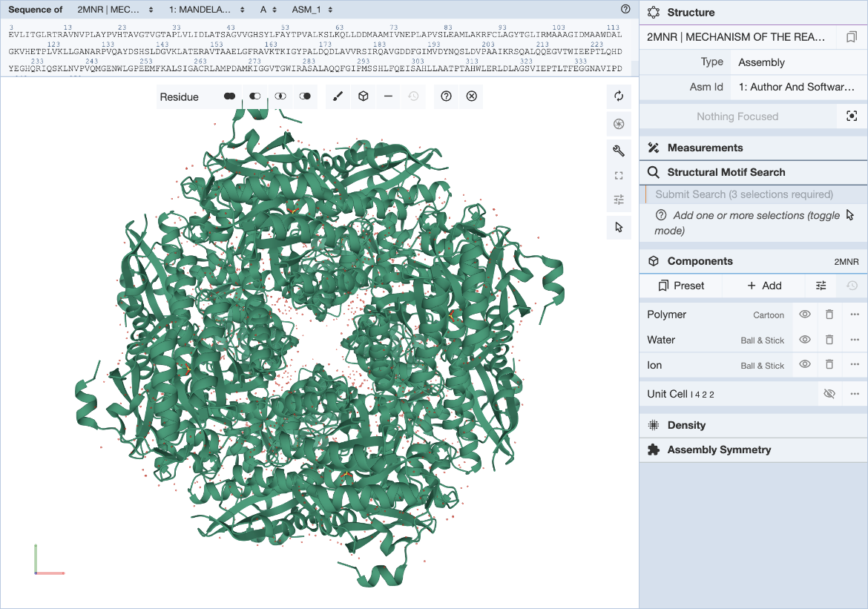Viewport: 868px width, 609px height.
Task: Show the Unit Cell I 4 2 2
Action: [x=829, y=394]
